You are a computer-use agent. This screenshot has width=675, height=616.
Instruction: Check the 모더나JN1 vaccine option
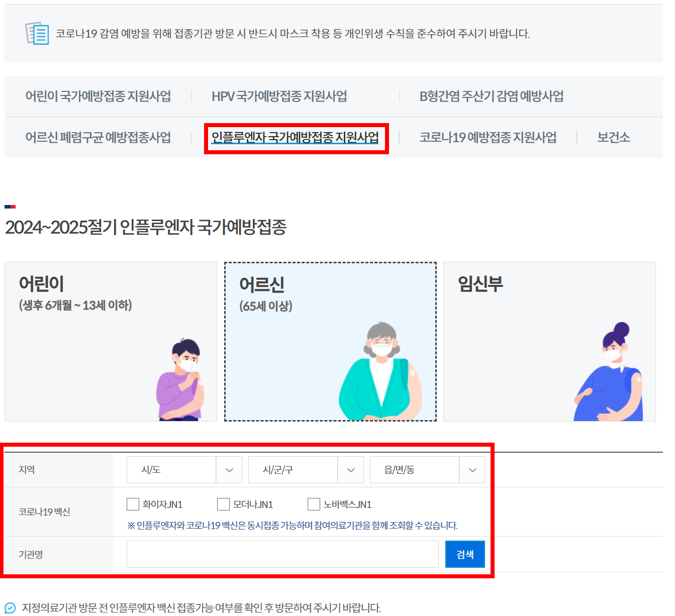(x=223, y=504)
